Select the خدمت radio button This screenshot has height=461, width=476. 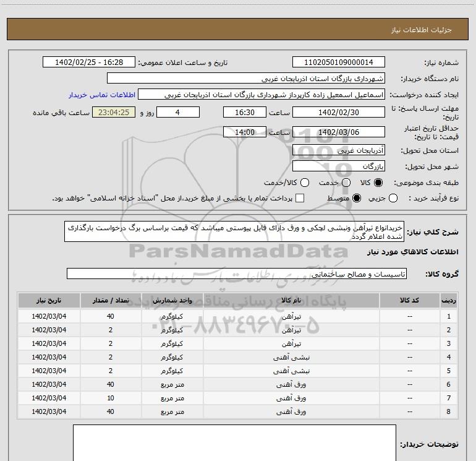[346, 183]
